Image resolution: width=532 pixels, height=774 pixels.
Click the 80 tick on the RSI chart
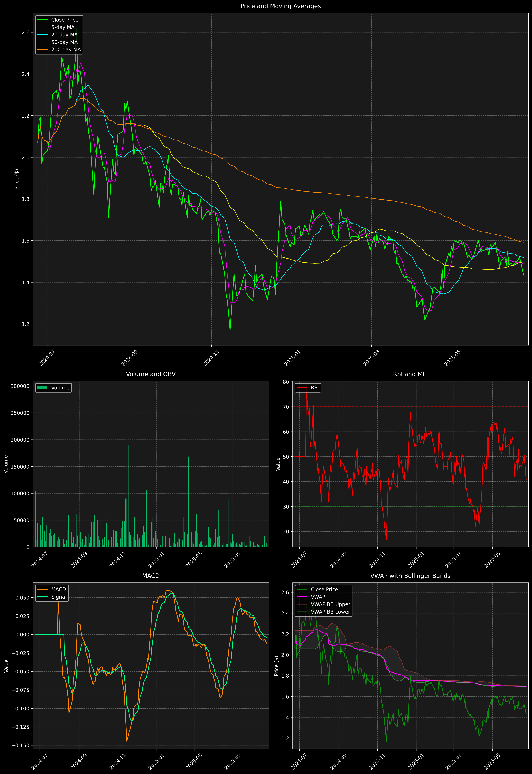tap(286, 382)
